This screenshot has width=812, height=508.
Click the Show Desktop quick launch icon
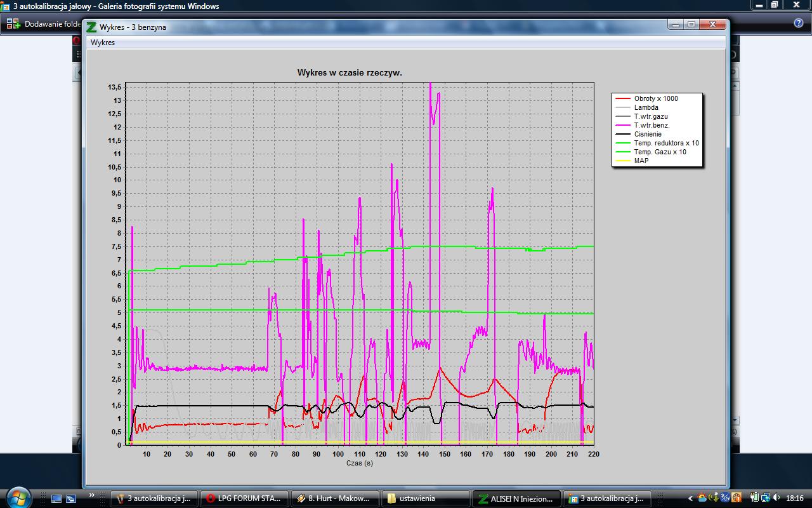[x=56, y=499]
